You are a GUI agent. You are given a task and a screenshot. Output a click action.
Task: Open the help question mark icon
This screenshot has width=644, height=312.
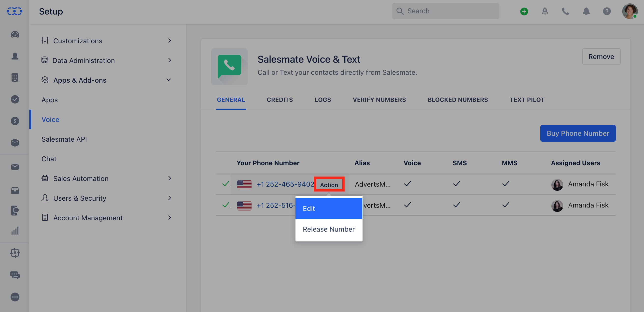click(x=607, y=11)
